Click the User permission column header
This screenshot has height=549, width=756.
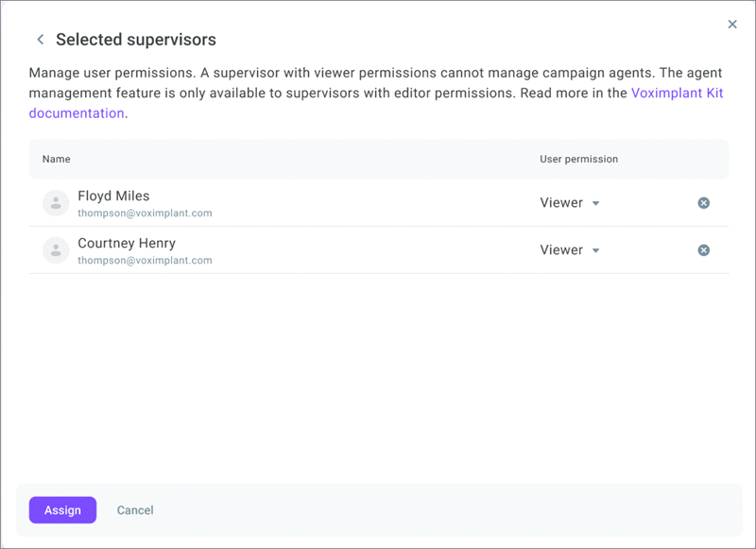(x=578, y=159)
